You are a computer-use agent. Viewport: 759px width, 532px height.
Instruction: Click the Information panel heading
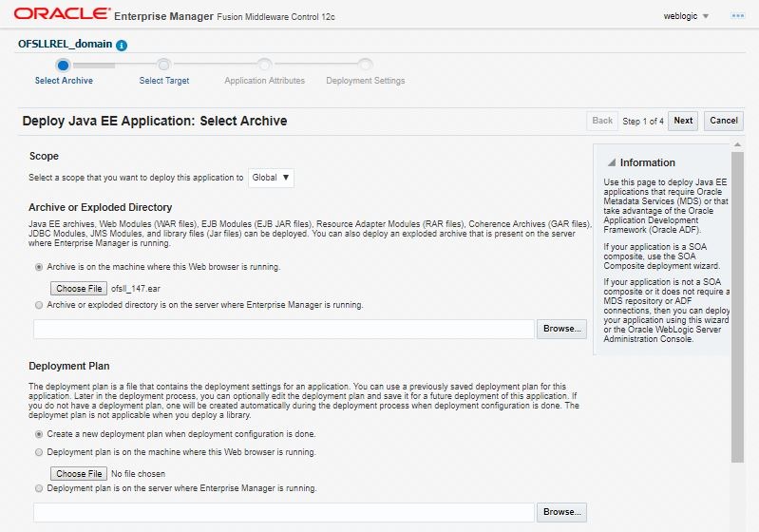647,162
